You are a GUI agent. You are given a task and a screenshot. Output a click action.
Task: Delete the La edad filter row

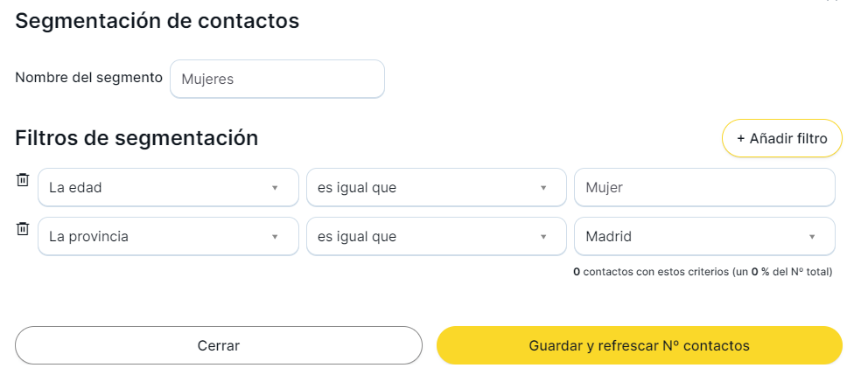pyautogui.click(x=23, y=180)
